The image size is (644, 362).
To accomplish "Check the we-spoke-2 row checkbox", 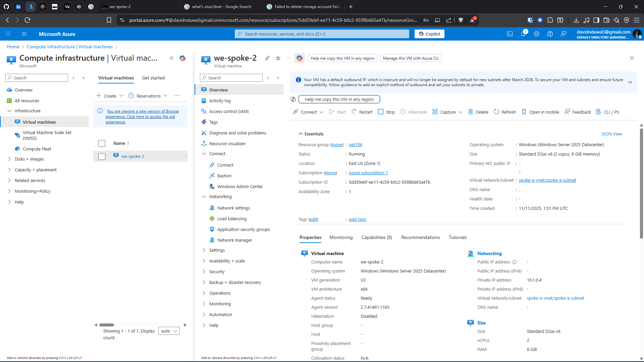I will click(102, 157).
